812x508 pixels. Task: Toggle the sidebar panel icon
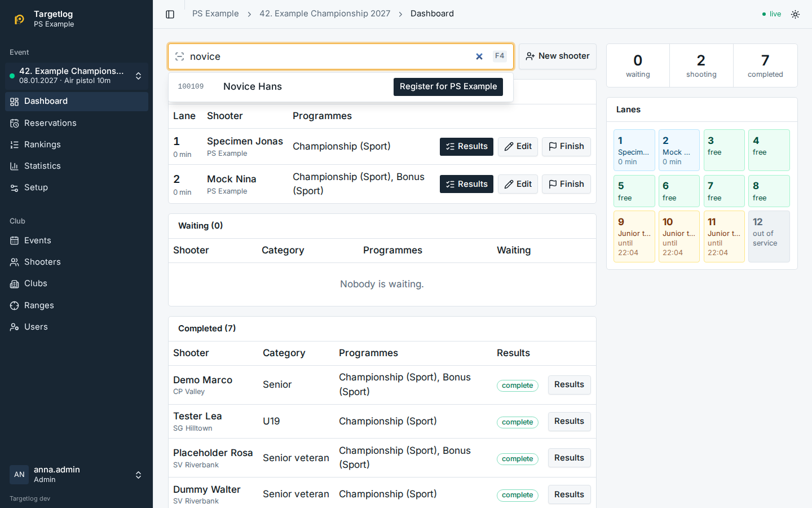[x=170, y=14]
